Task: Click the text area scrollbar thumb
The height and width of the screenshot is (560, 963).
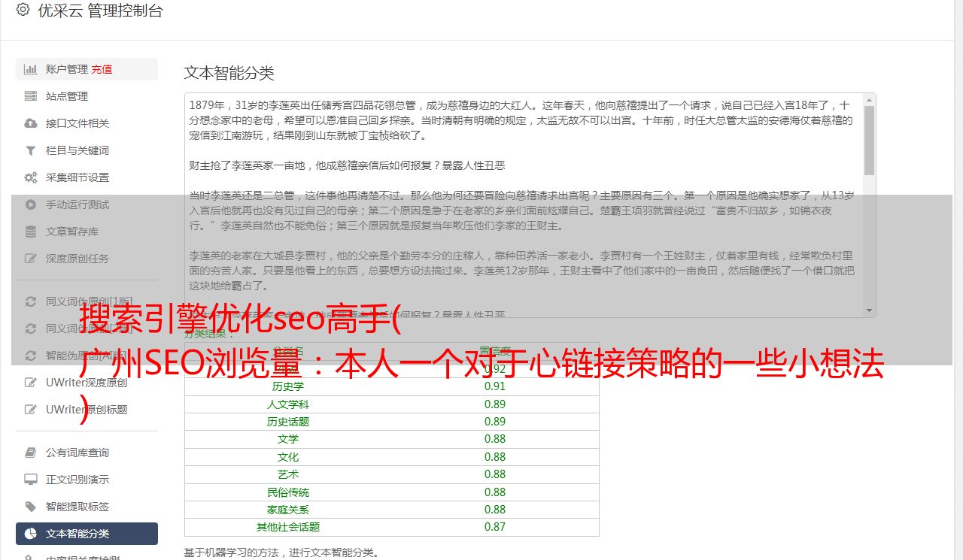Action: tap(869, 140)
